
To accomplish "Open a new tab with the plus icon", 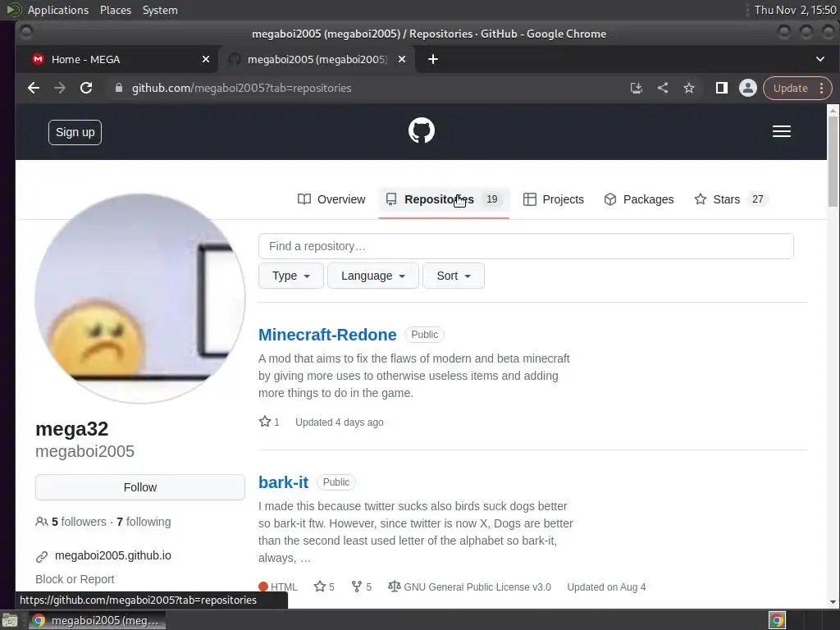I will tap(433, 59).
